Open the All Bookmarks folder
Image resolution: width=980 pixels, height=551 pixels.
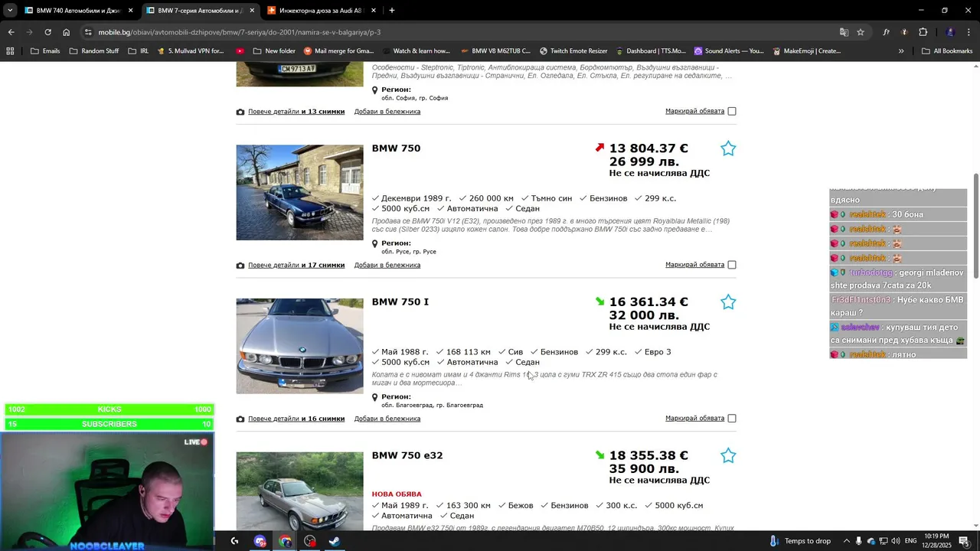947,51
